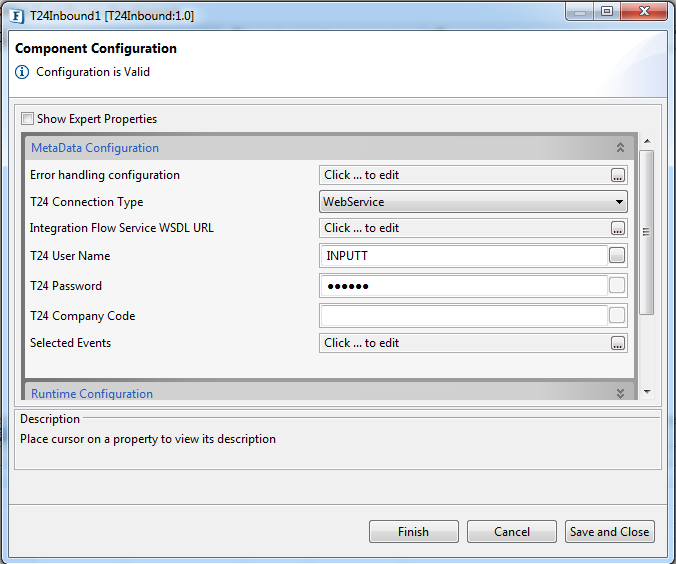
Task: Click the Runtime Configuration header title
Action: [x=92, y=393]
